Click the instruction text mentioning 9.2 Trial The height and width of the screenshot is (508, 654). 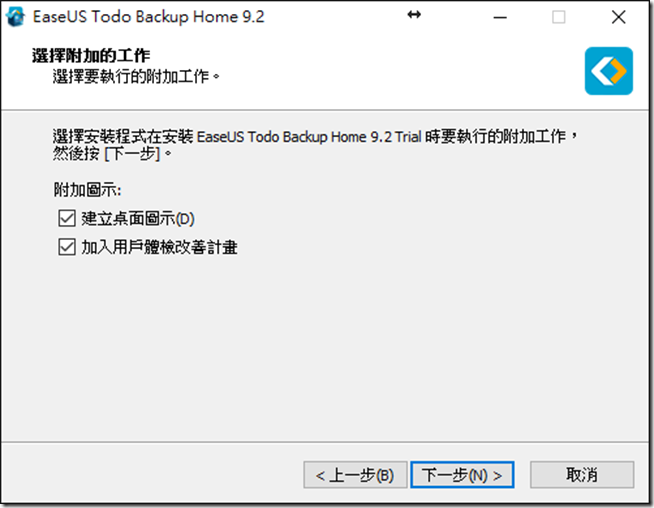click(x=315, y=145)
